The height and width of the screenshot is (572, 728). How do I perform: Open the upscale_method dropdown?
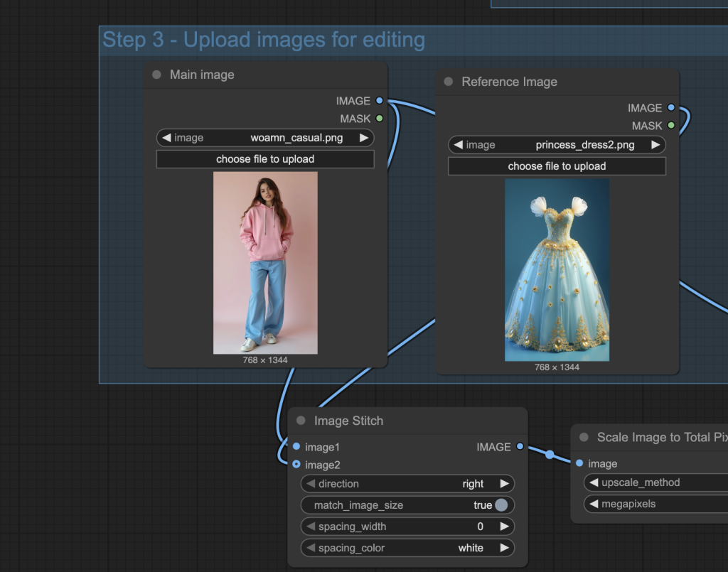pos(654,482)
